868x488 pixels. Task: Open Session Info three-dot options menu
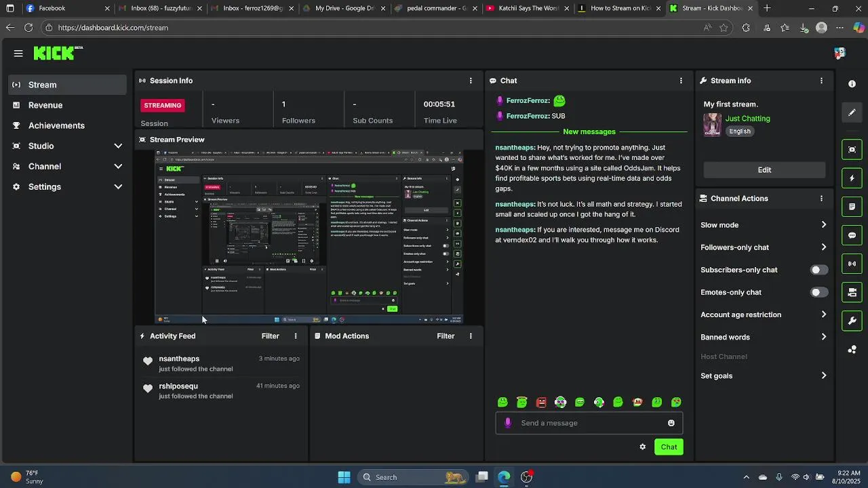pos(471,81)
